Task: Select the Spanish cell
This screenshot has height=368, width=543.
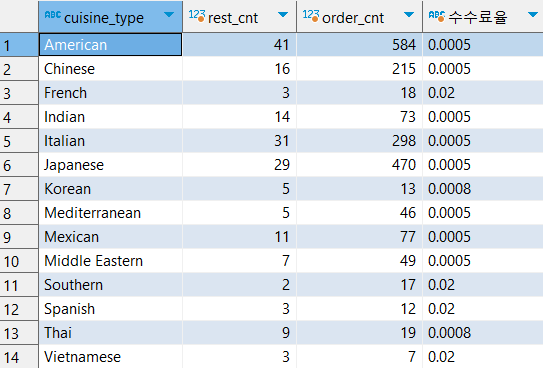Action: (x=110, y=309)
